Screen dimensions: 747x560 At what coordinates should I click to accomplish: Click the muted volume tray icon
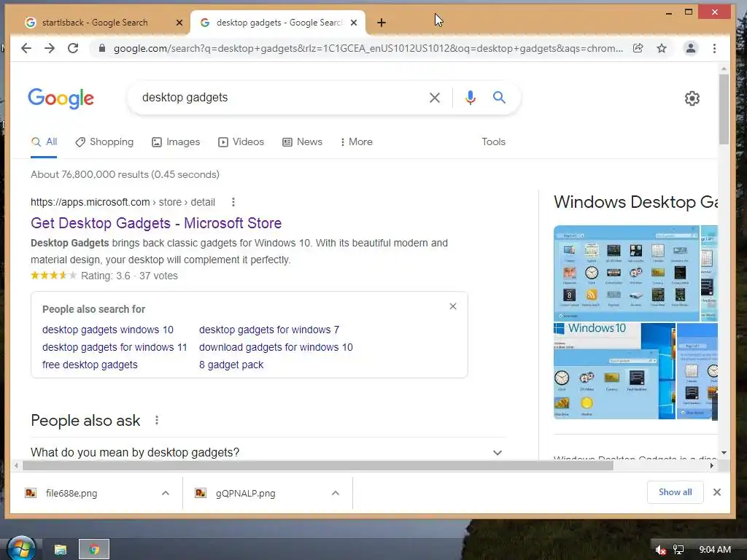[x=660, y=550]
